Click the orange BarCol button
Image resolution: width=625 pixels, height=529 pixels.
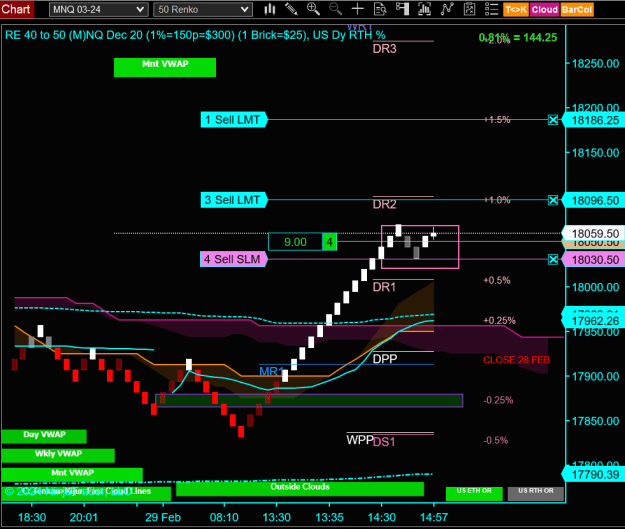pyautogui.click(x=577, y=10)
